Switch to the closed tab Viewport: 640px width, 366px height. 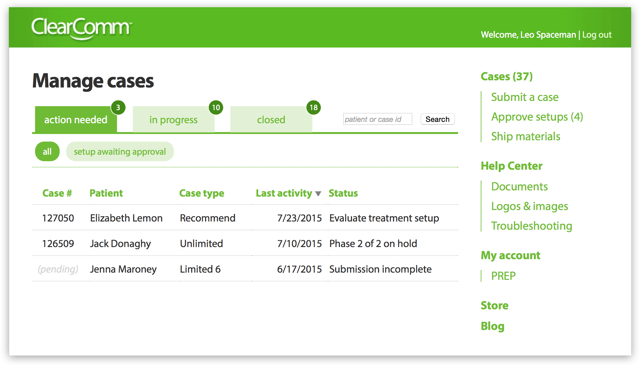[271, 120]
